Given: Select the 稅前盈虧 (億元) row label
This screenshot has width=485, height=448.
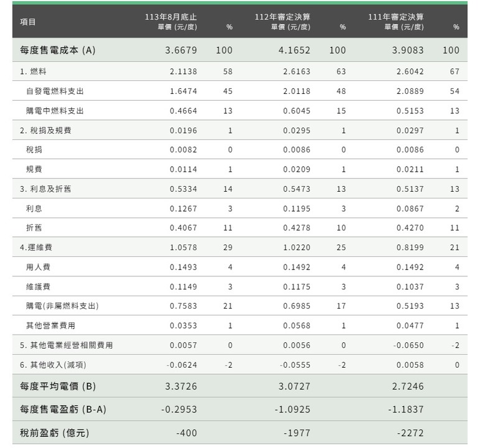Looking at the screenshot, I should pos(55,433).
